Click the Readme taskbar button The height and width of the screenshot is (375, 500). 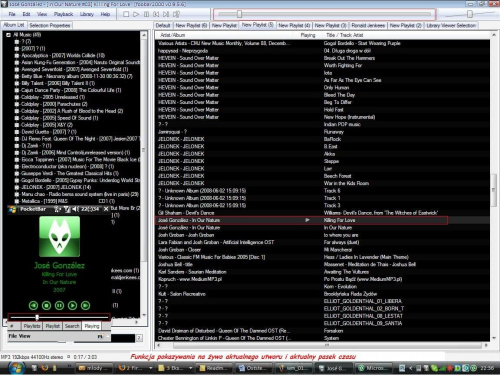click(x=213, y=368)
